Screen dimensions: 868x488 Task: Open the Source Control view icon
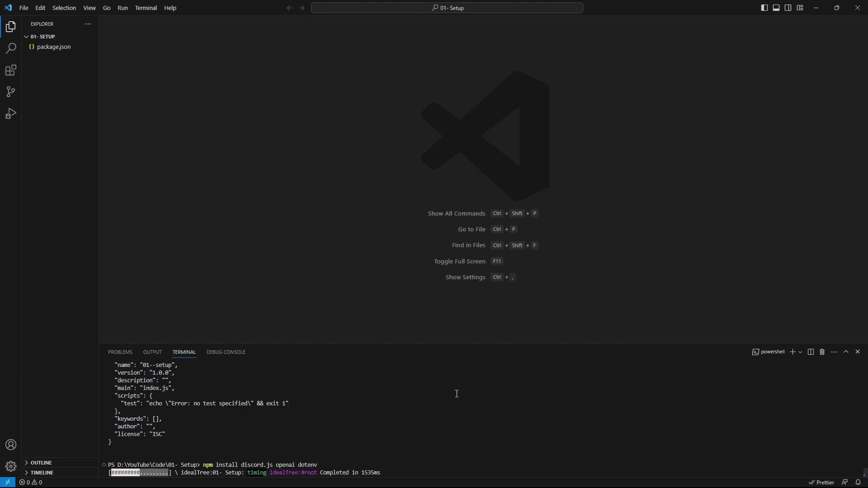(11, 92)
